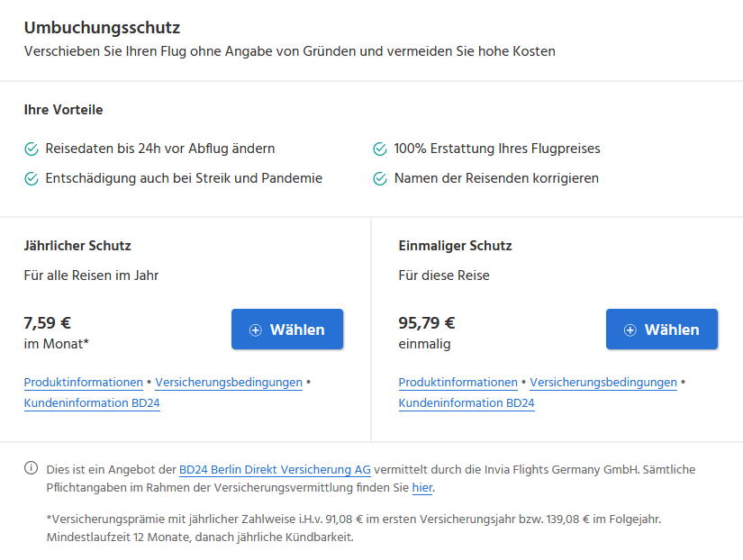The image size is (743, 560).
Task: Open Produktinformationen for Einmaliger Schutz
Action: click(458, 383)
